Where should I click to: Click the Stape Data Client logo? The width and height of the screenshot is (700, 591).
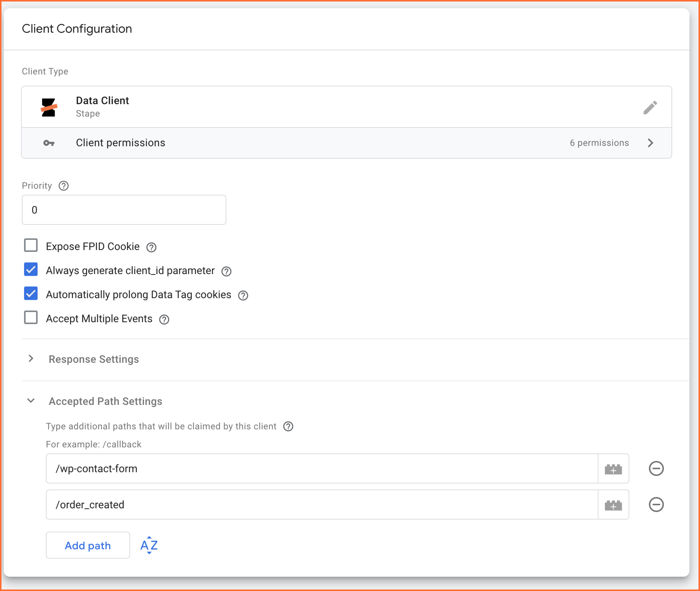click(49, 108)
